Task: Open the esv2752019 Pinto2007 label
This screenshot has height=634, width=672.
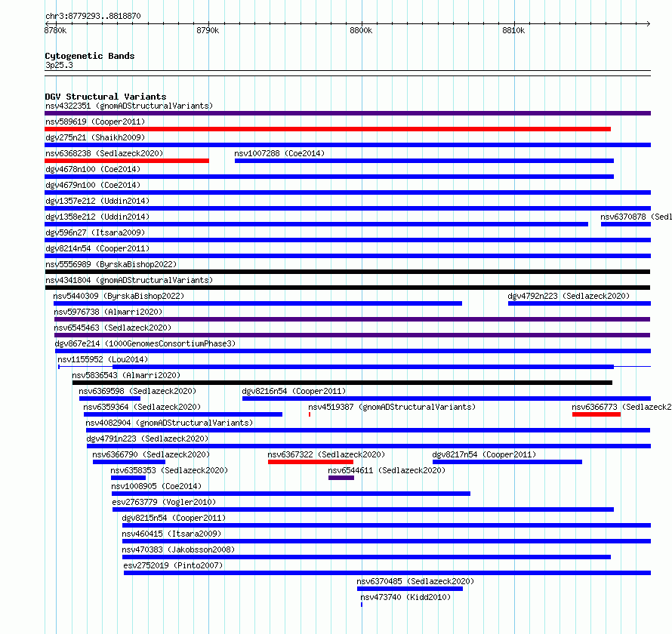Action: pos(173,565)
